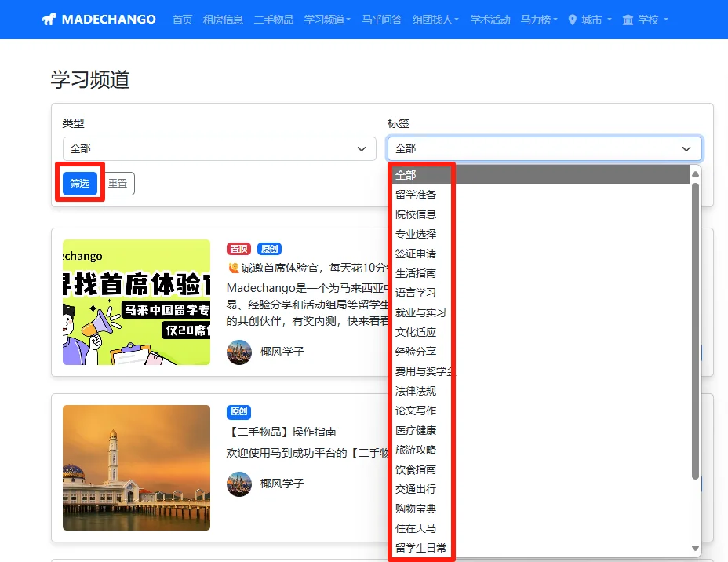Collapse the 标签 dropdown showing 全部
The height and width of the screenshot is (562, 728).
pyautogui.click(x=544, y=148)
